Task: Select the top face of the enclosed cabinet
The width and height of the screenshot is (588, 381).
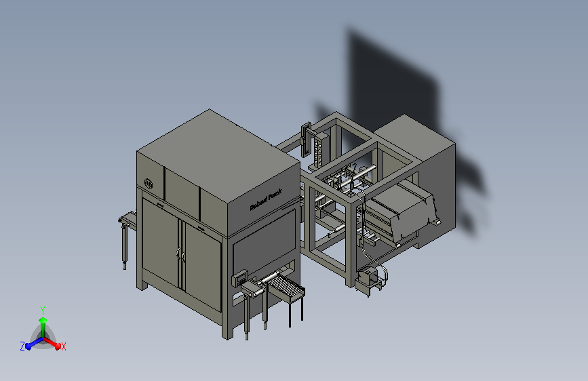Action: (x=218, y=155)
